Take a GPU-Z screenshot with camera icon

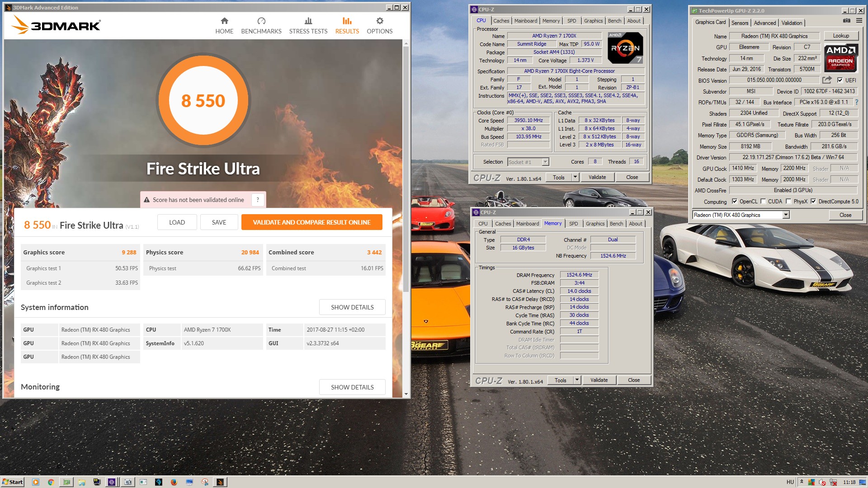click(x=847, y=21)
